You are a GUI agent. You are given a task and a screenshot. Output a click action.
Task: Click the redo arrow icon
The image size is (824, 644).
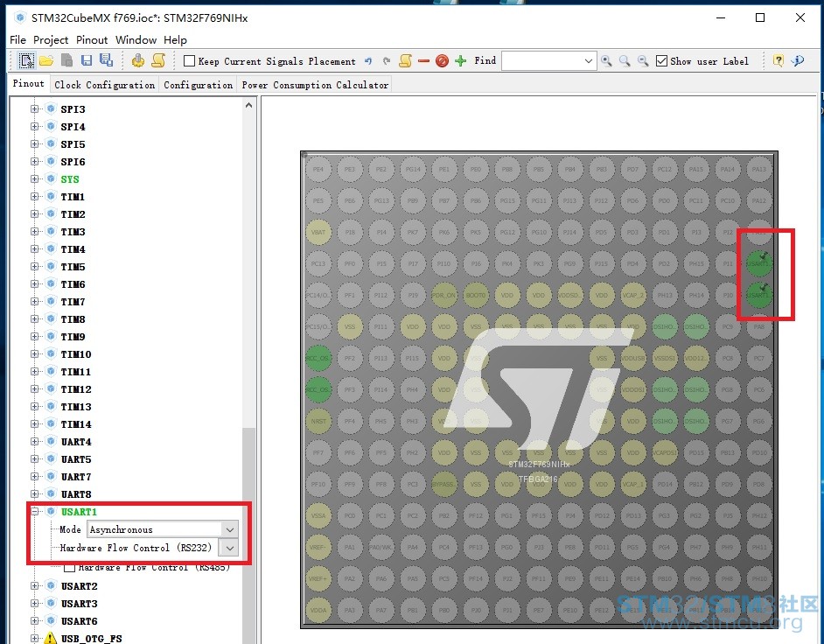387,61
